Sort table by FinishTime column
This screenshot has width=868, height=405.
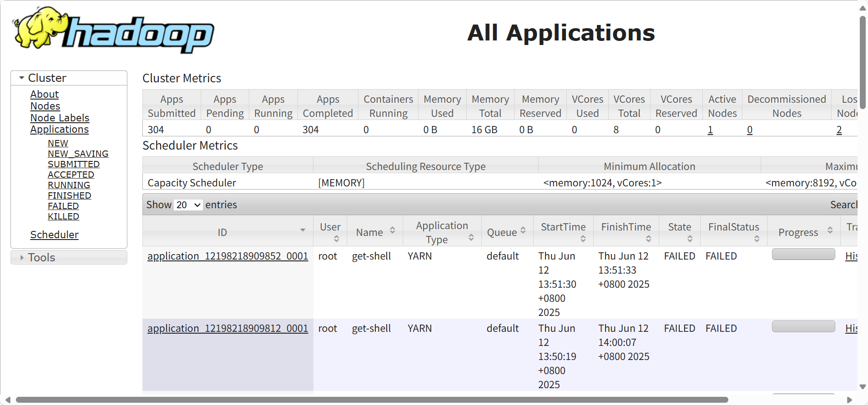click(x=626, y=232)
